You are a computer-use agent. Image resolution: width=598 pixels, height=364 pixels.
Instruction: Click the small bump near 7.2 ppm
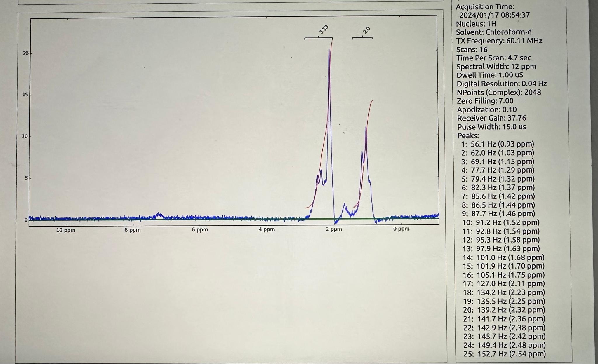(159, 215)
